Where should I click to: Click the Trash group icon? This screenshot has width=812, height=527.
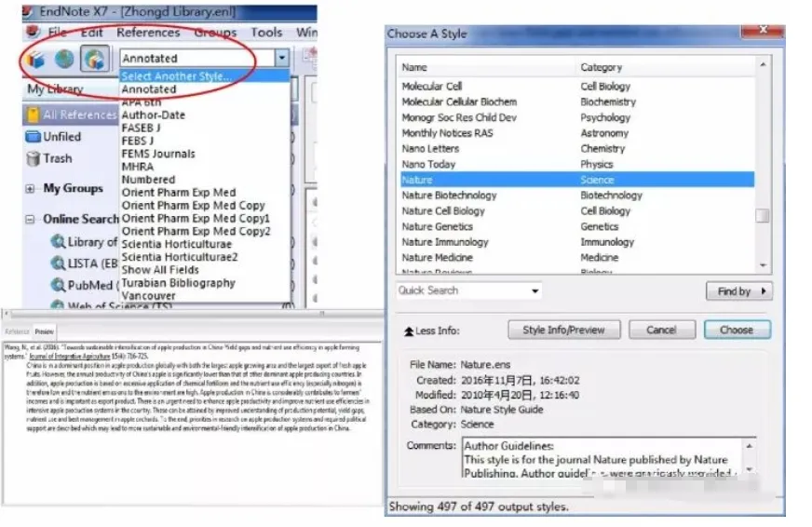click(x=33, y=159)
